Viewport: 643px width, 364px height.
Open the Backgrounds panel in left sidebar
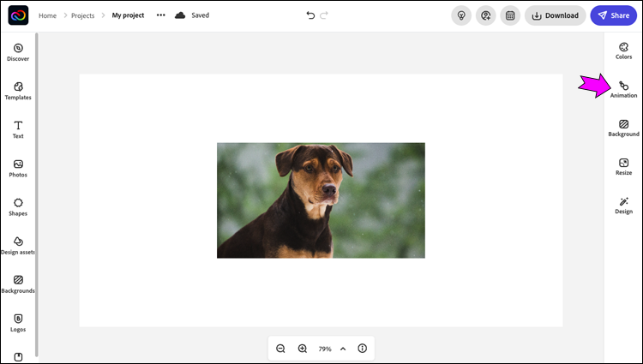click(18, 283)
